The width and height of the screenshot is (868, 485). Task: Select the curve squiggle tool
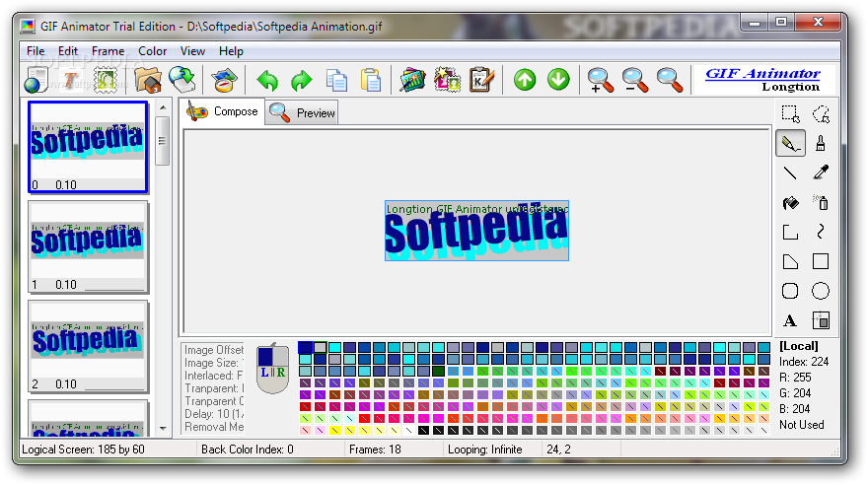coord(821,232)
